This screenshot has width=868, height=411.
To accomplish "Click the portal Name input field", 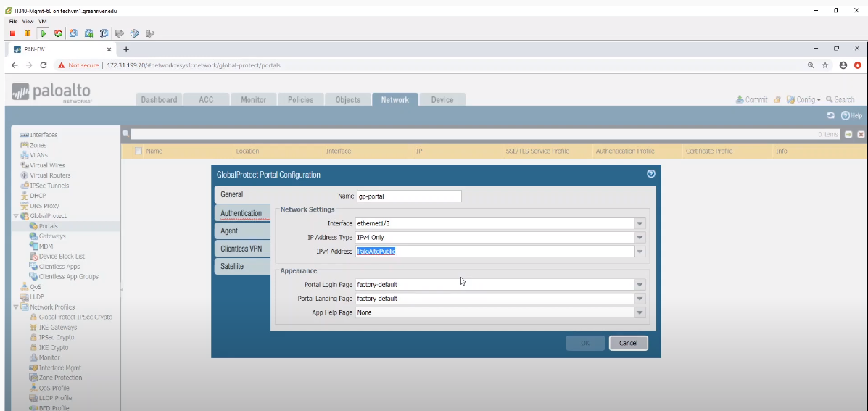I will coord(408,196).
